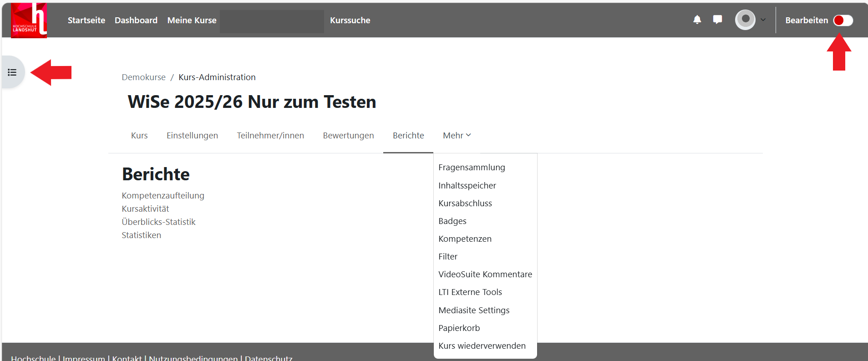The image size is (868, 361).
Task: Expand the user menu chevron
Action: [x=763, y=20]
